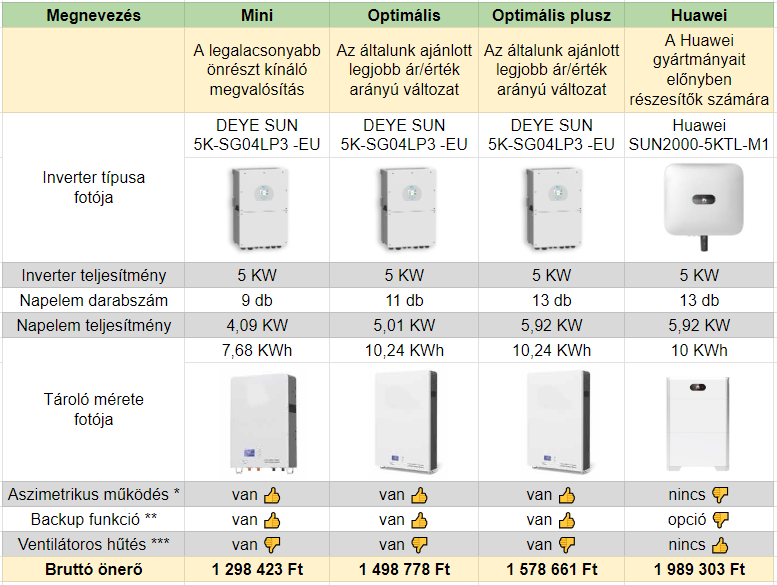Click thumbs-down icon in Optimális plusz Ventilátoros row
The width and height of the screenshot is (777, 585).
click(x=567, y=545)
